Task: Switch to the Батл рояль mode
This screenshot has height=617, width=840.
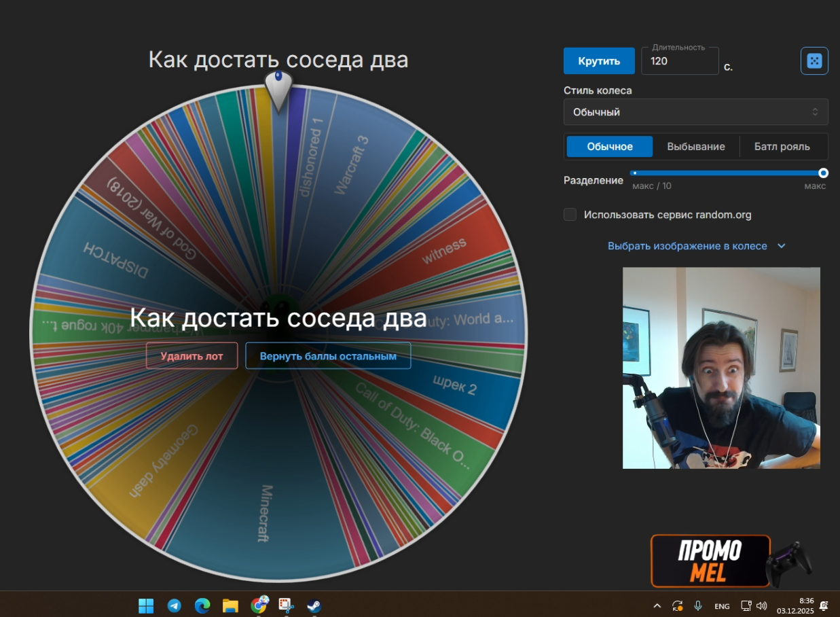Action: click(782, 147)
